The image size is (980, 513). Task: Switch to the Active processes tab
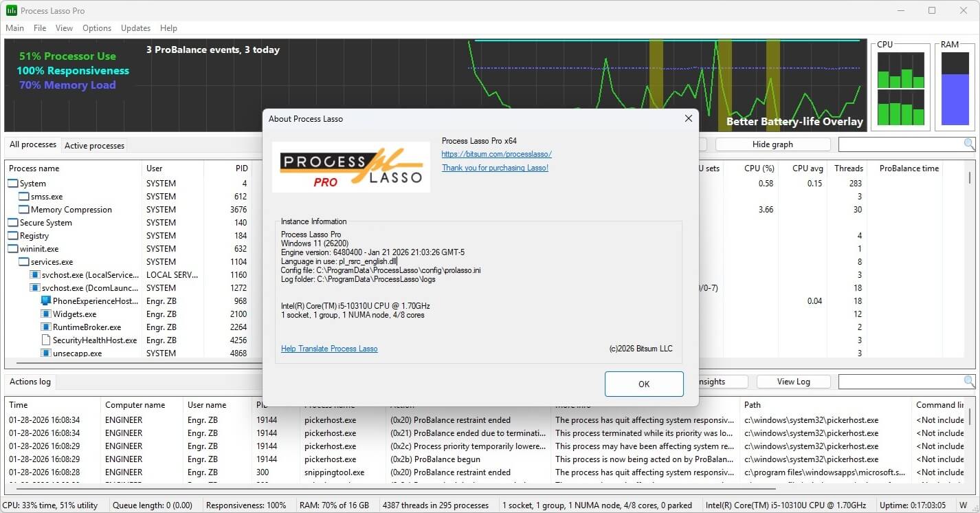point(94,145)
